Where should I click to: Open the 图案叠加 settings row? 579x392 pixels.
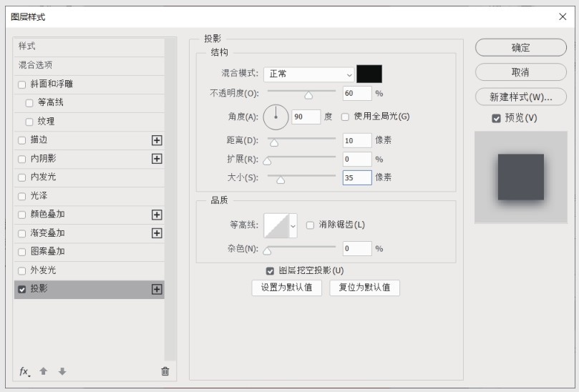click(x=89, y=252)
